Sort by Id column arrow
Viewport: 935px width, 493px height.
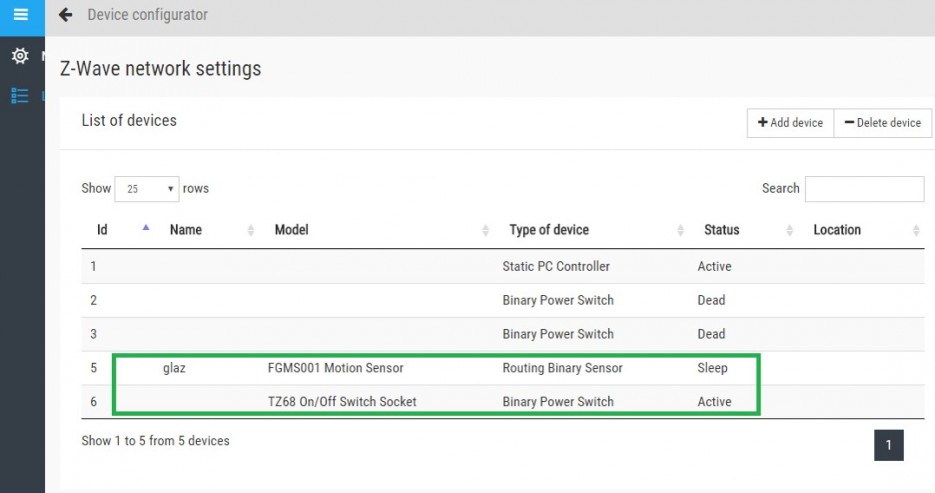pos(145,228)
